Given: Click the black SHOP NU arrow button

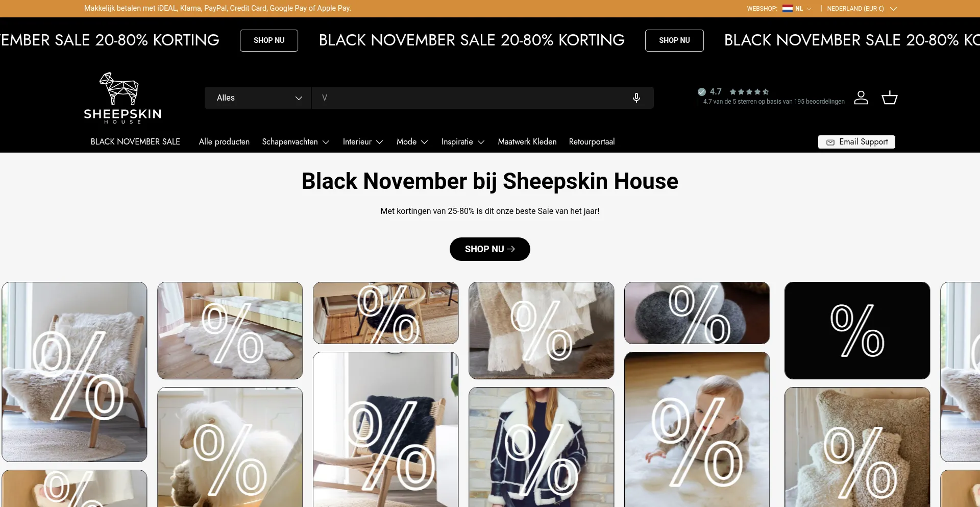Looking at the screenshot, I should point(490,249).
